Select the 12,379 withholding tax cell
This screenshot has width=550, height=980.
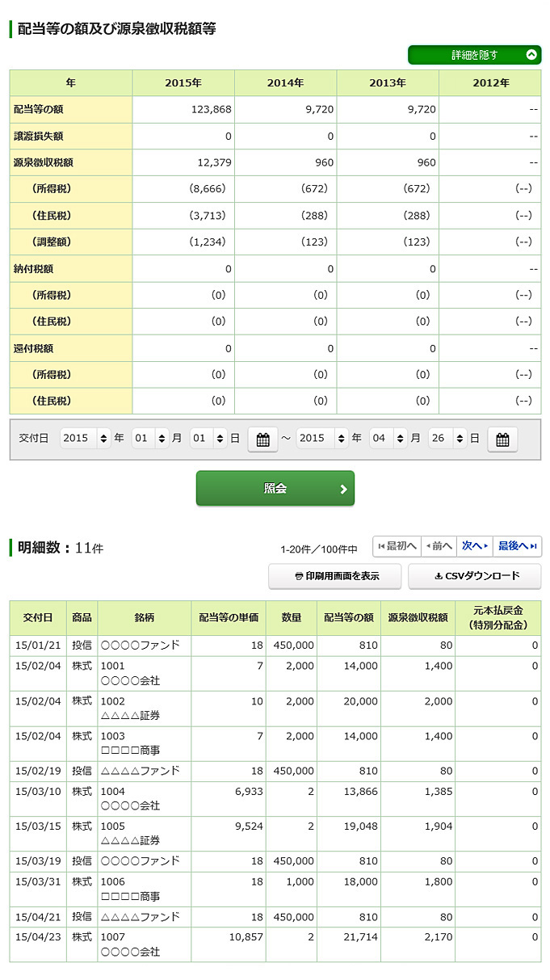click(x=183, y=162)
